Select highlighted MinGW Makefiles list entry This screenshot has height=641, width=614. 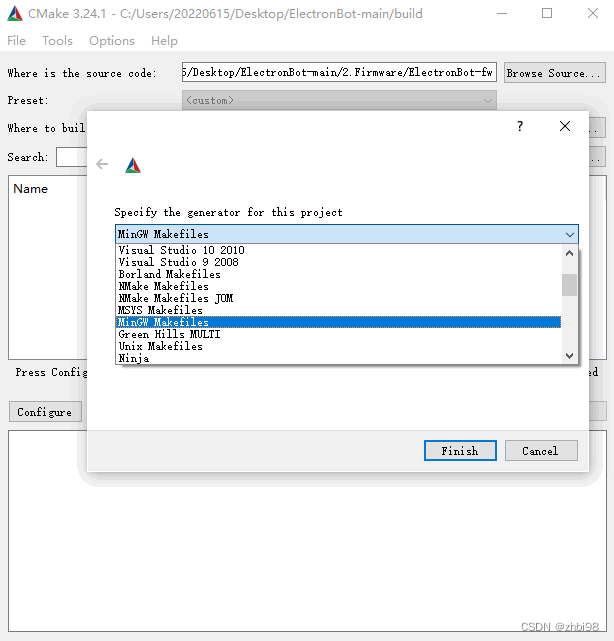pos(338,322)
